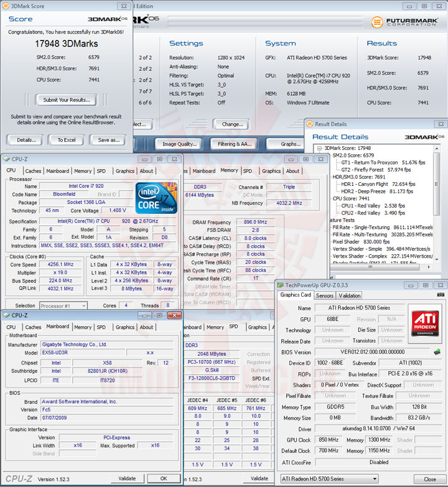The width and height of the screenshot is (448, 487).
Task: Click the Details... button in 3DMark Score
Action: 26,140
